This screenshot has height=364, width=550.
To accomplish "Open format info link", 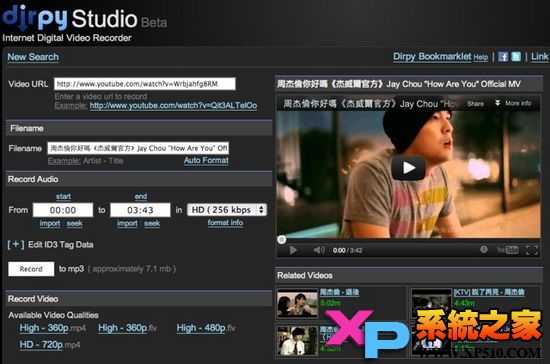I will [225, 223].
